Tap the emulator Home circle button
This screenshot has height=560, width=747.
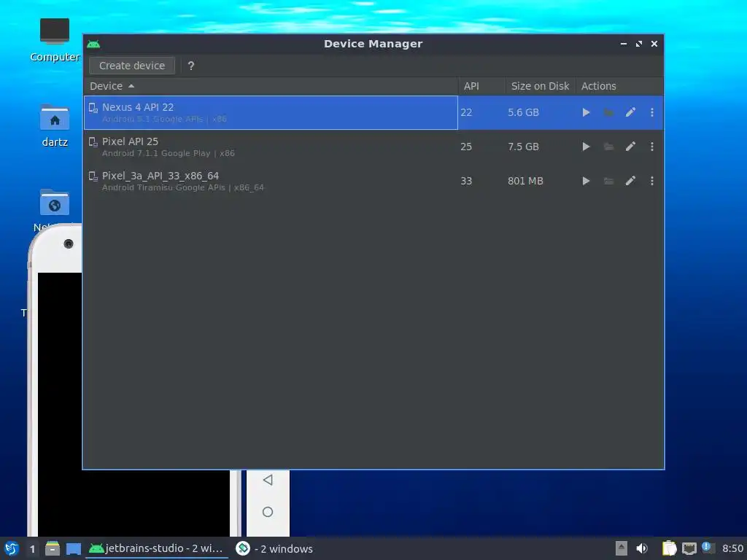268,512
